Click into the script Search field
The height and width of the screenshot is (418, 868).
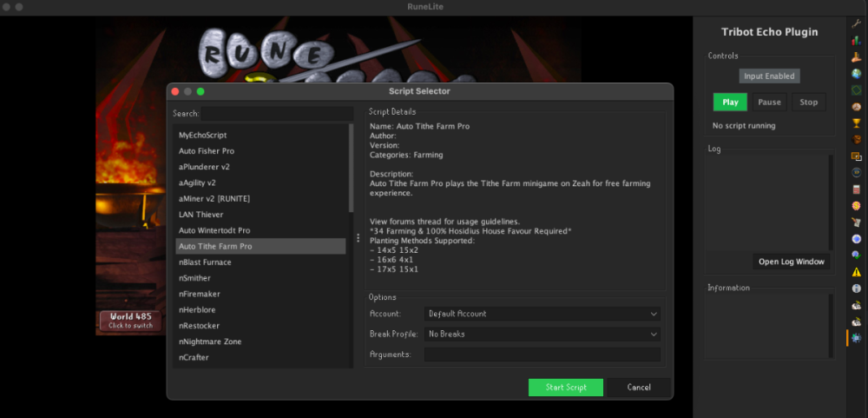click(276, 113)
